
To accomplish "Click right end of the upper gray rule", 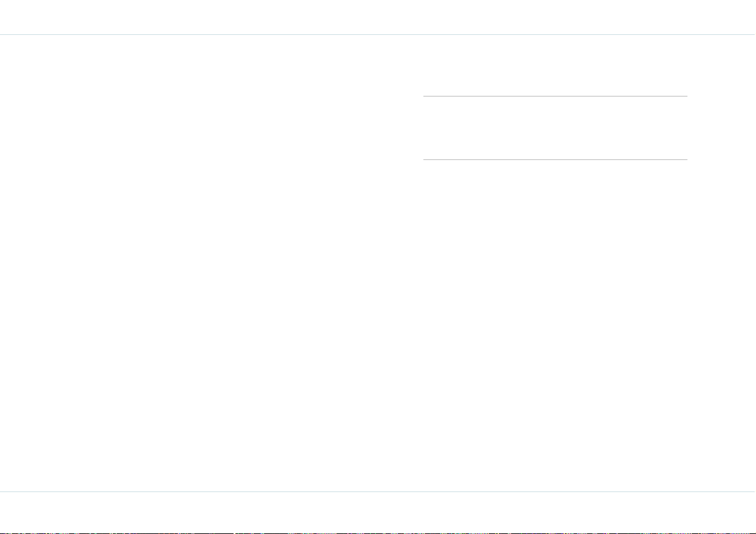I will [x=686, y=96].
